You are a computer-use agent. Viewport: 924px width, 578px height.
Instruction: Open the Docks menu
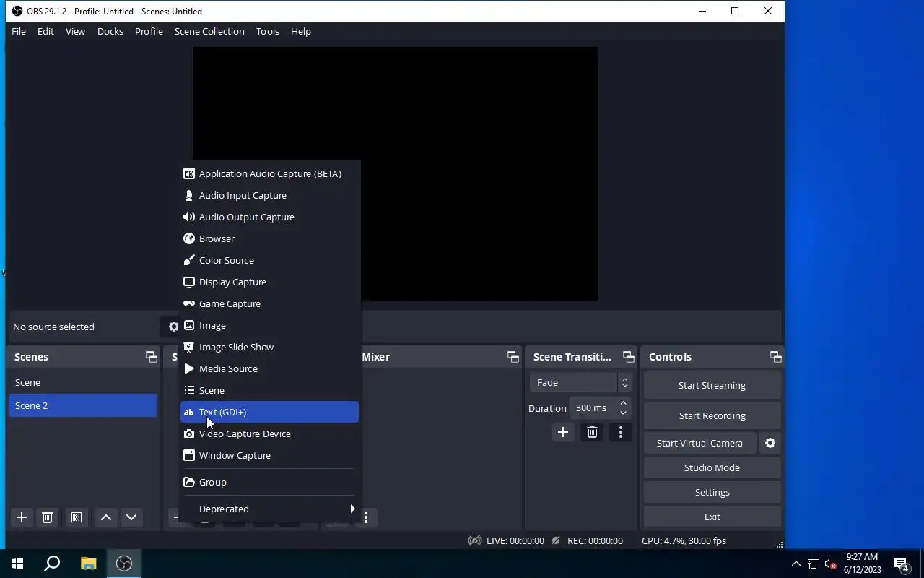(110, 31)
